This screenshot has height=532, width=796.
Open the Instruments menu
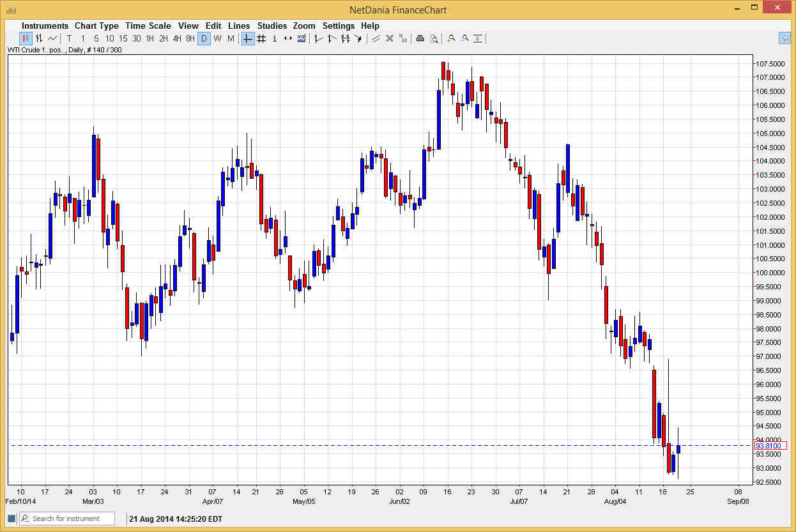45,26
